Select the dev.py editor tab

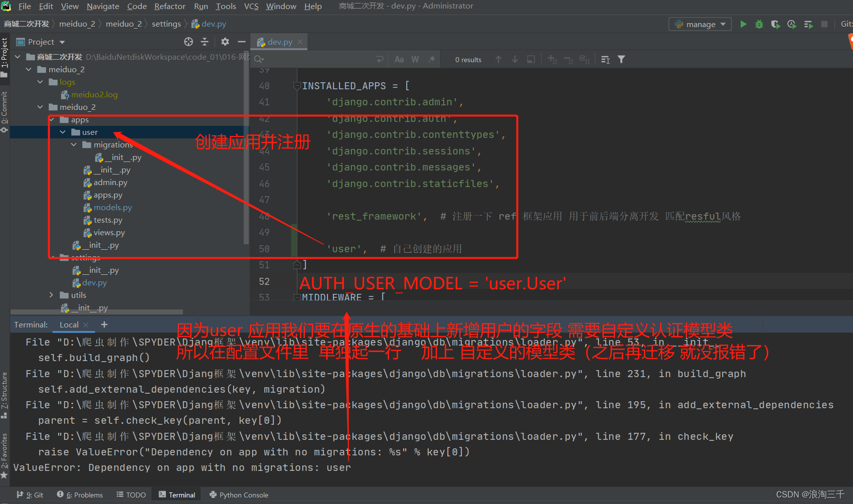(x=280, y=42)
